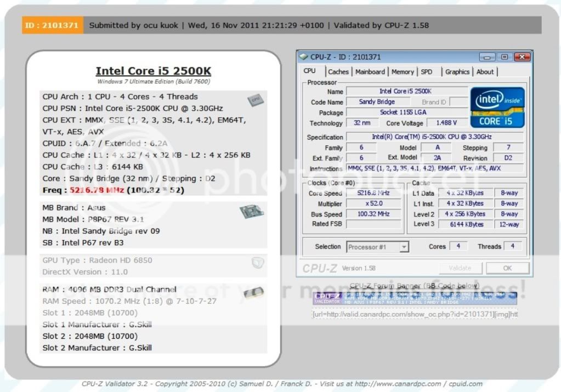The height and width of the screenshot is (392, 561).
Task: Click the copyright footer canardpc.com text
Action: coord(281,384)
